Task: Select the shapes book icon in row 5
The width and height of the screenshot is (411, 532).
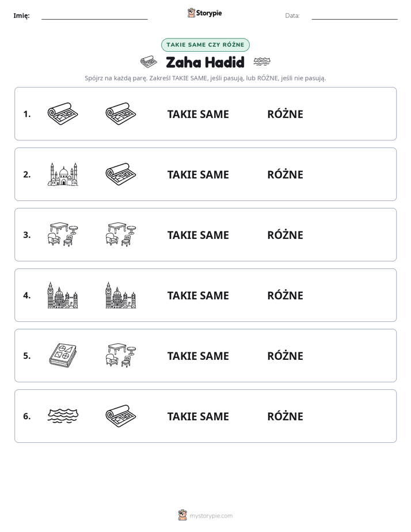Action: (x=63, y=356)
